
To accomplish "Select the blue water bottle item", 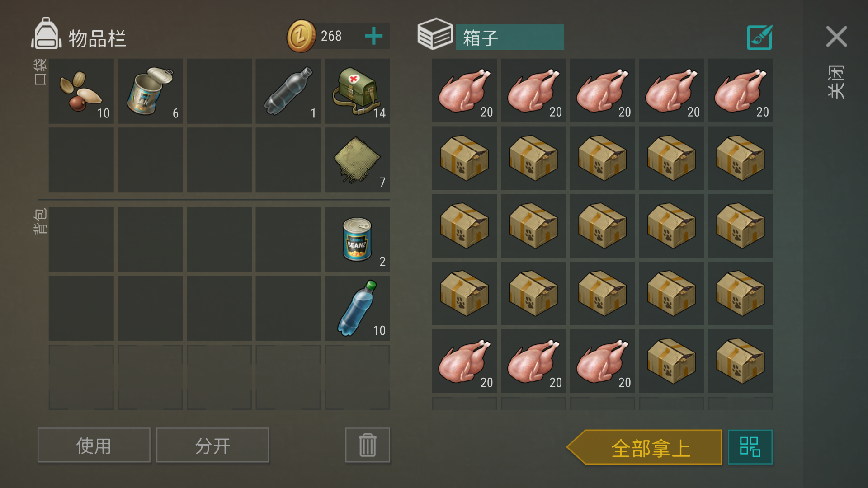I will tap(357, 308).
